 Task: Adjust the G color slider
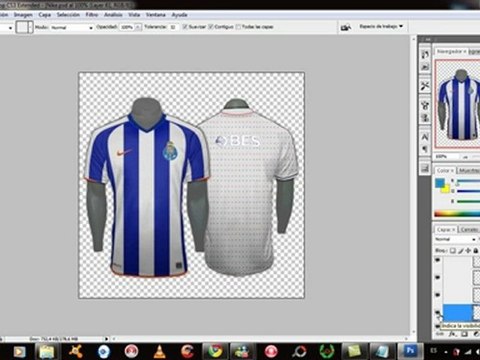click(468, 191)
